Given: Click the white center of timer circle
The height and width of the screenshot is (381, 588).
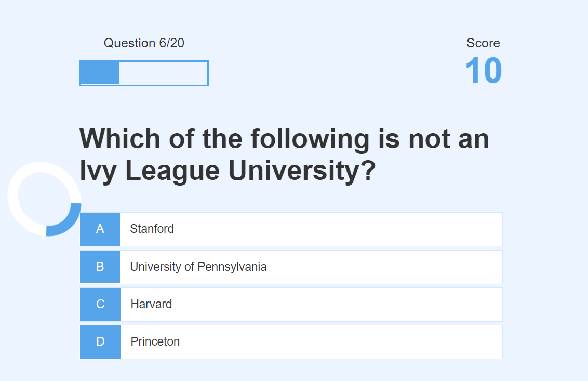Looking at the screenshot, I should tap(44, 198).
